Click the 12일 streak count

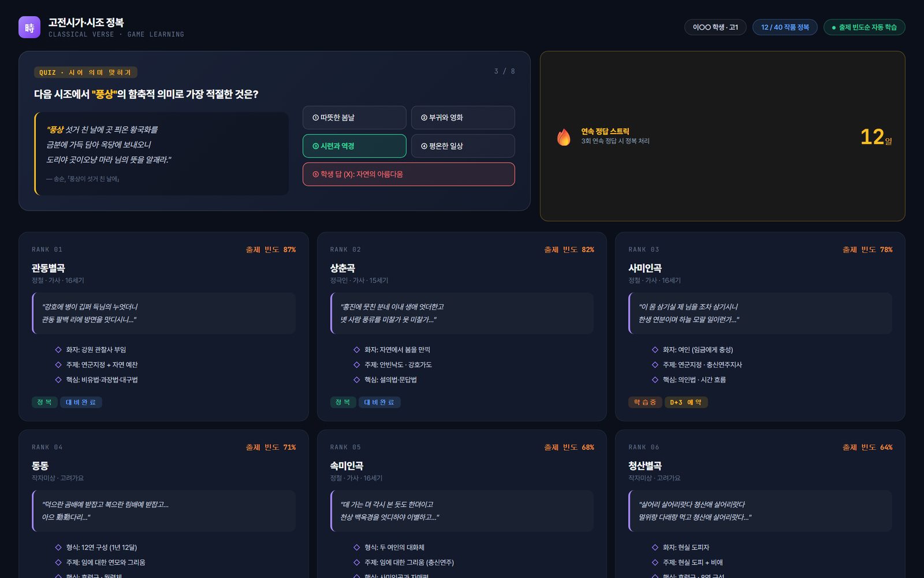876,137
